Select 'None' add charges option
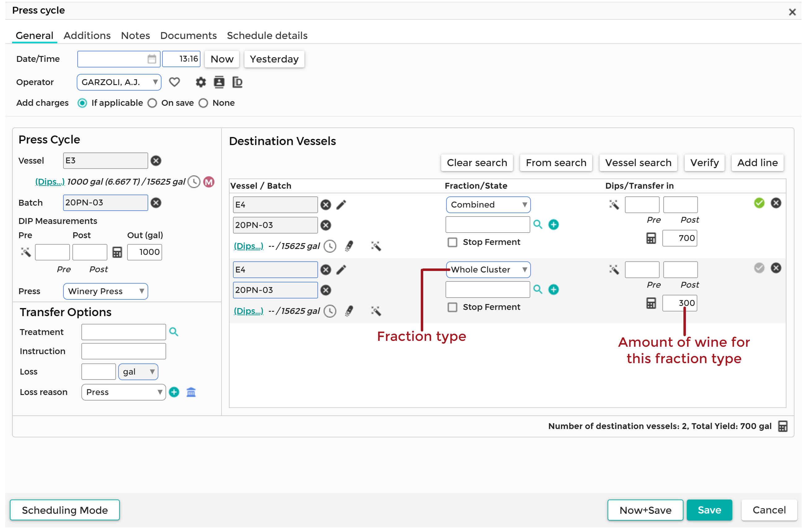Screen dimensions: 805x532 (x=203, y=103)
